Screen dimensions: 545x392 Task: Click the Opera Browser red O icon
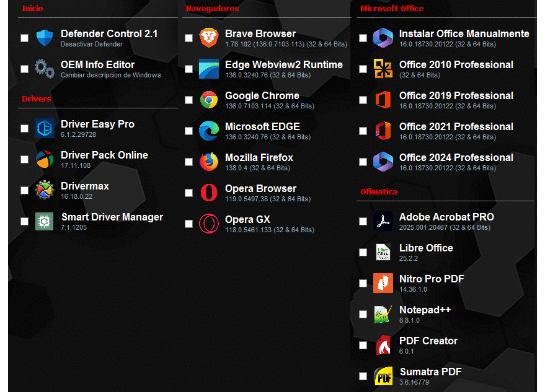(209, 193)
